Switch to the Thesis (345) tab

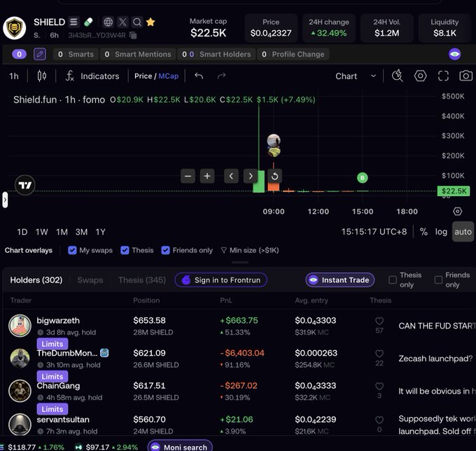click(142, 280)
